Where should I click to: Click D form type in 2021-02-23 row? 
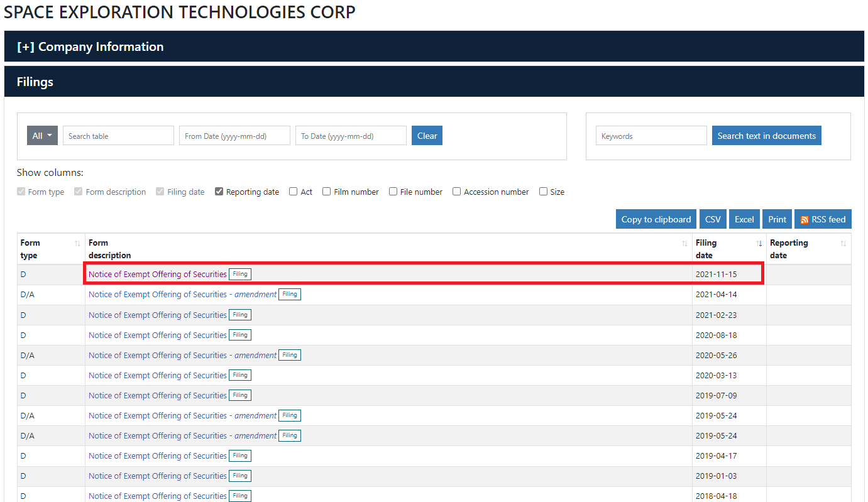pyautogui.click(x=23, y=315)
